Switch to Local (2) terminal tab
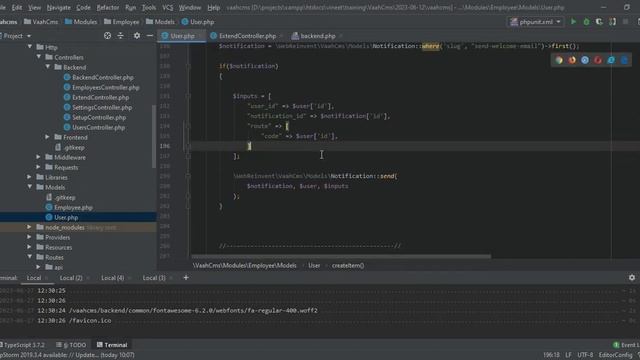 point(71,278)
